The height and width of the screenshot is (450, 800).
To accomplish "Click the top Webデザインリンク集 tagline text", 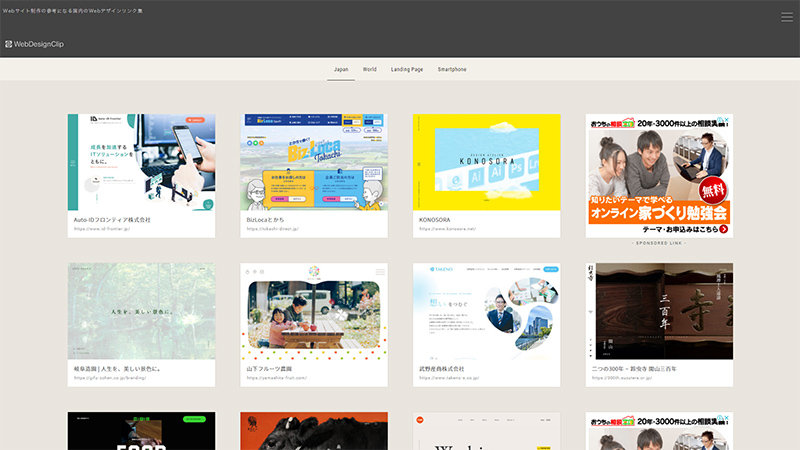I will tap(72, 11).
